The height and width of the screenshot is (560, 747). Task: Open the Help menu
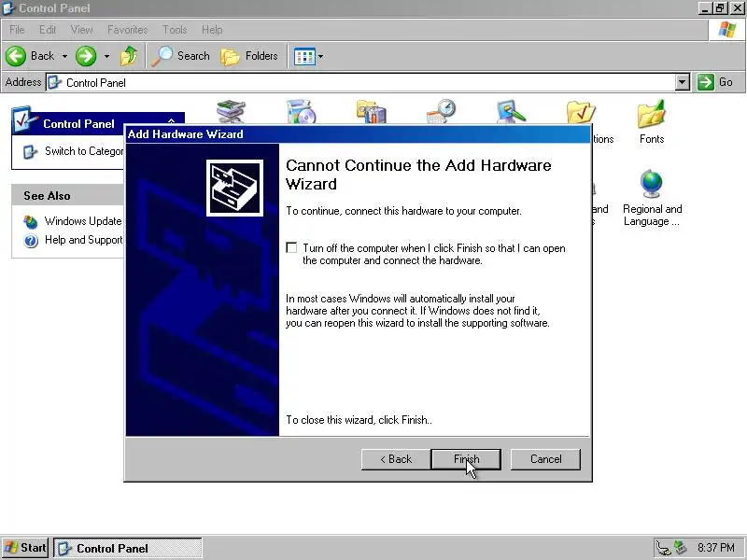(x=212, y=30)
